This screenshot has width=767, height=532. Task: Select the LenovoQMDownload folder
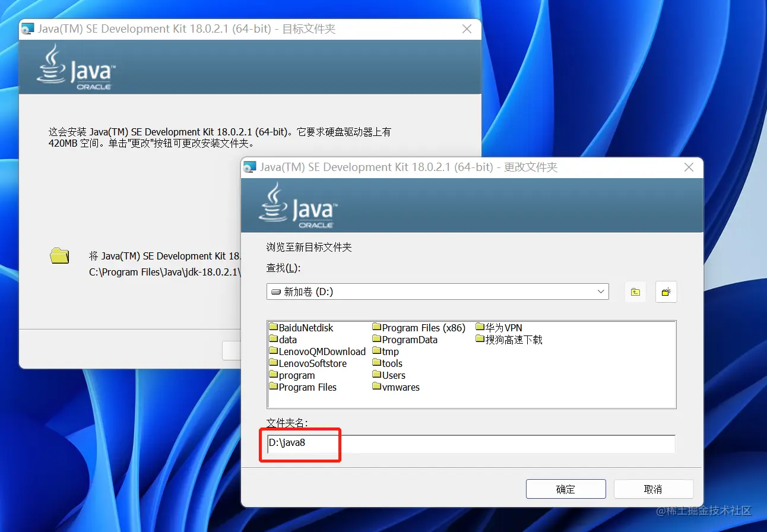coord(318,351)
